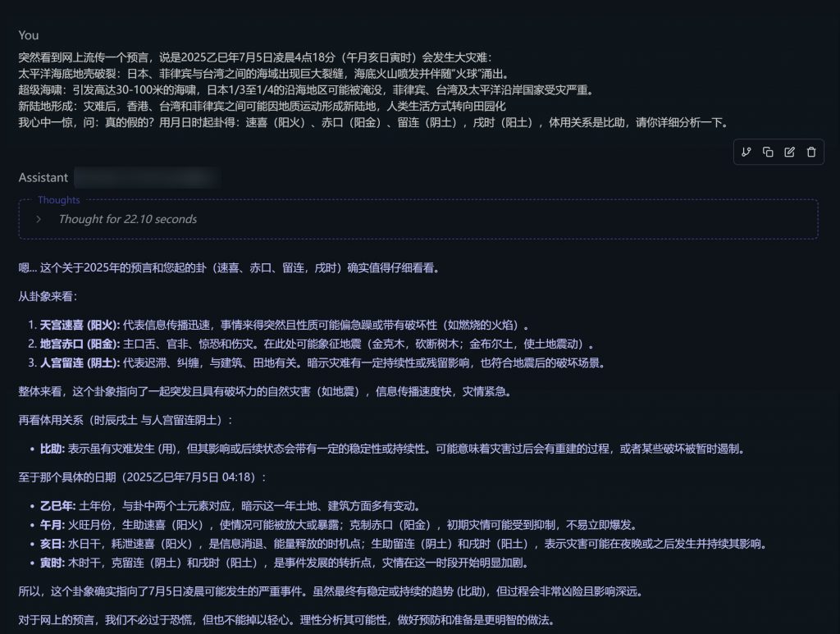
Task: Click the line starting '至于那个具体的日期'
Action: (x=142, y=477)
